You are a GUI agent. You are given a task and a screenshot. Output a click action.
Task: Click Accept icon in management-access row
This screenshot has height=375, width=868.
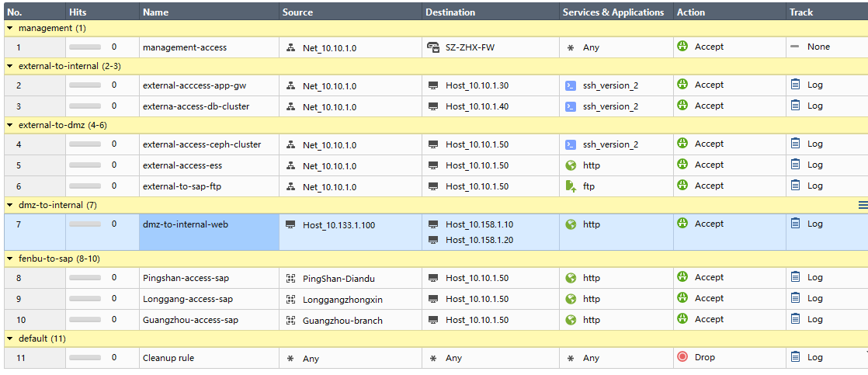coord(682,47)
